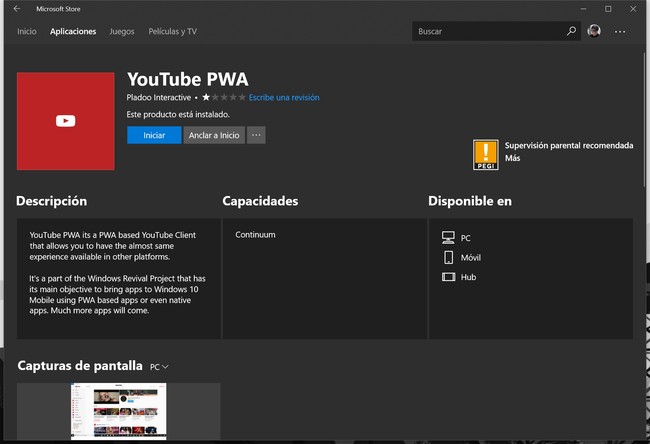650x444 pixels.
Task: Open the Más link under parental supervision
Action: pyautogui.click(x=512, y=158)
